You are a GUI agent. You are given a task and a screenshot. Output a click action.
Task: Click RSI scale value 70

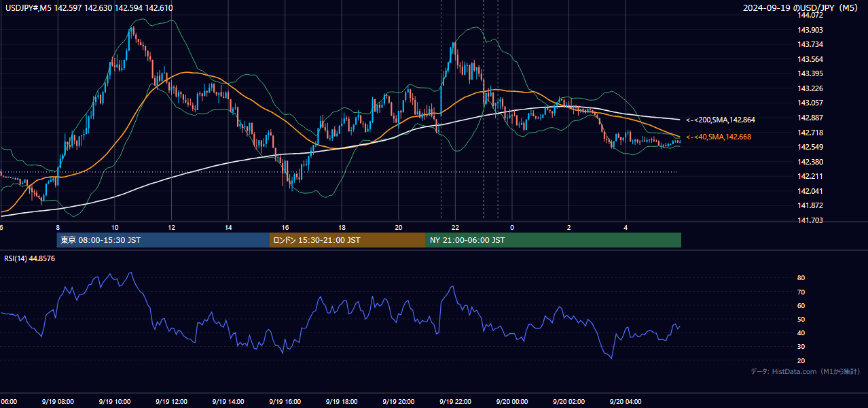pos(801,292)
